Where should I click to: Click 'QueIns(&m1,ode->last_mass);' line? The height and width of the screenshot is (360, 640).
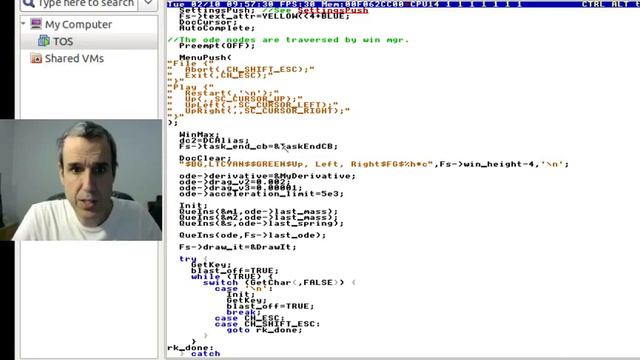pos(258,211)
